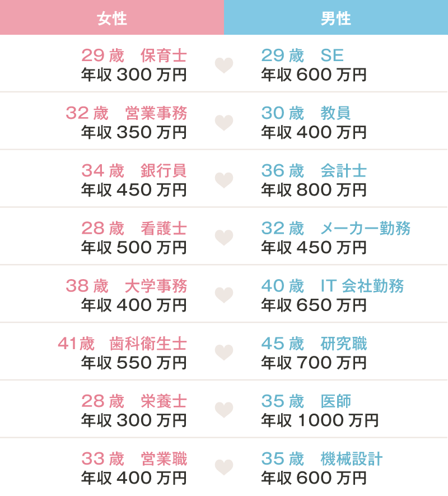Screen dimensions: 448x496
Task: Click 年収1000万円 income text
Action: point(320,420)
